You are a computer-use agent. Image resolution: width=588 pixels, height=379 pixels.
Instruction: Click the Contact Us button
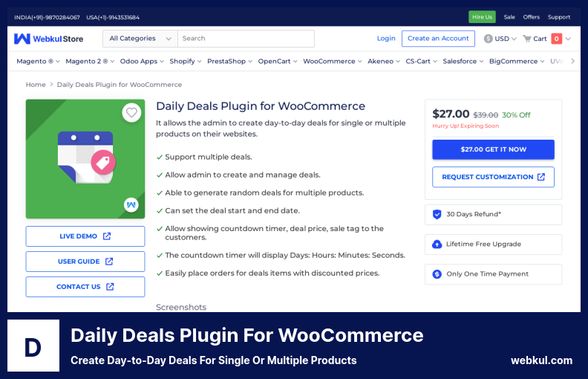85,287
